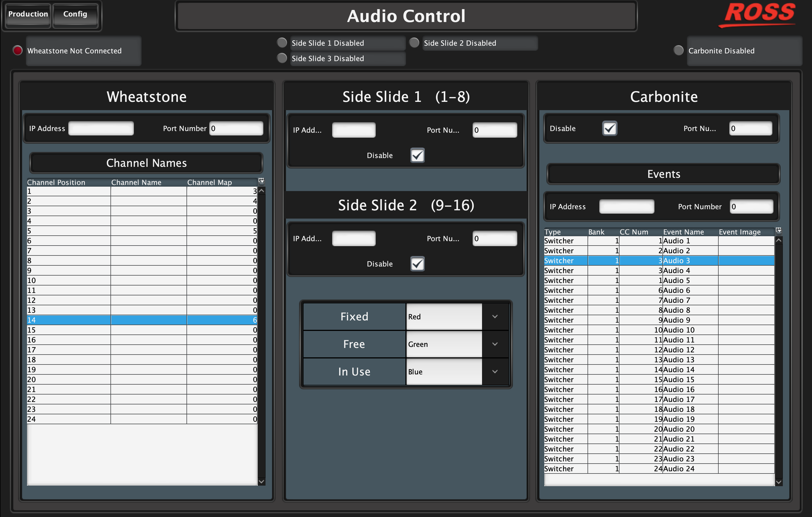Click the Wheatstone Not Connected red indicator
Screen dimensions: 812x517
tap(18, 50)
